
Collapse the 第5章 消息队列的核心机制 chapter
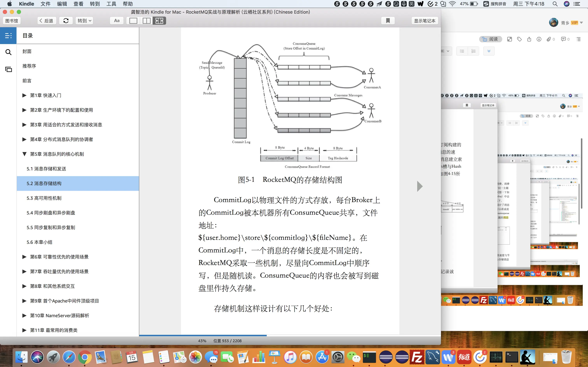tap(24, 154)
